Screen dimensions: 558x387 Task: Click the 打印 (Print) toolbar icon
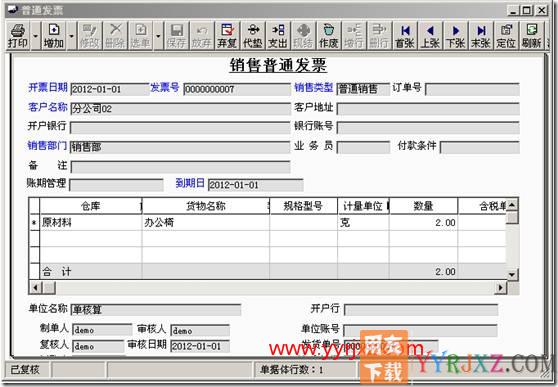[x=18, y=36]
